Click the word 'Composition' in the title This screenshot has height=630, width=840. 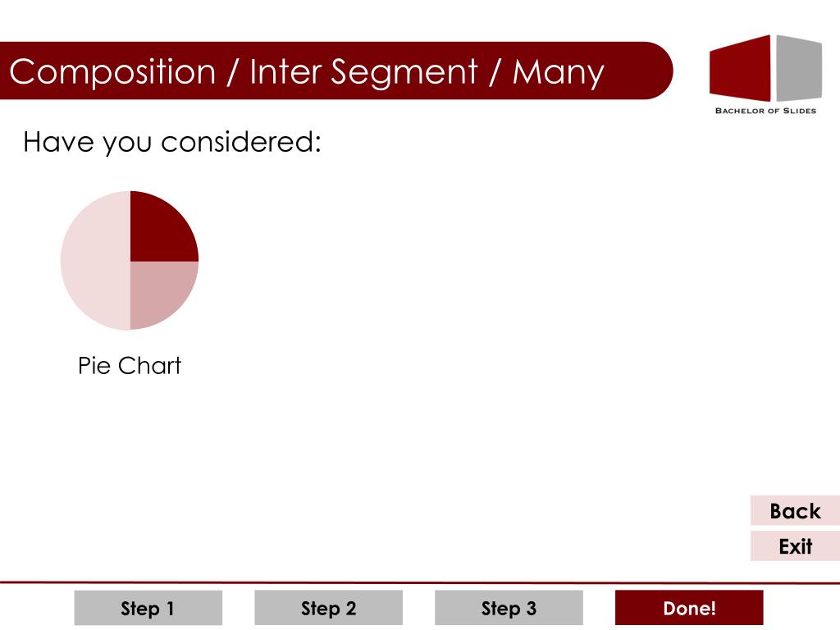click(112, 72)
